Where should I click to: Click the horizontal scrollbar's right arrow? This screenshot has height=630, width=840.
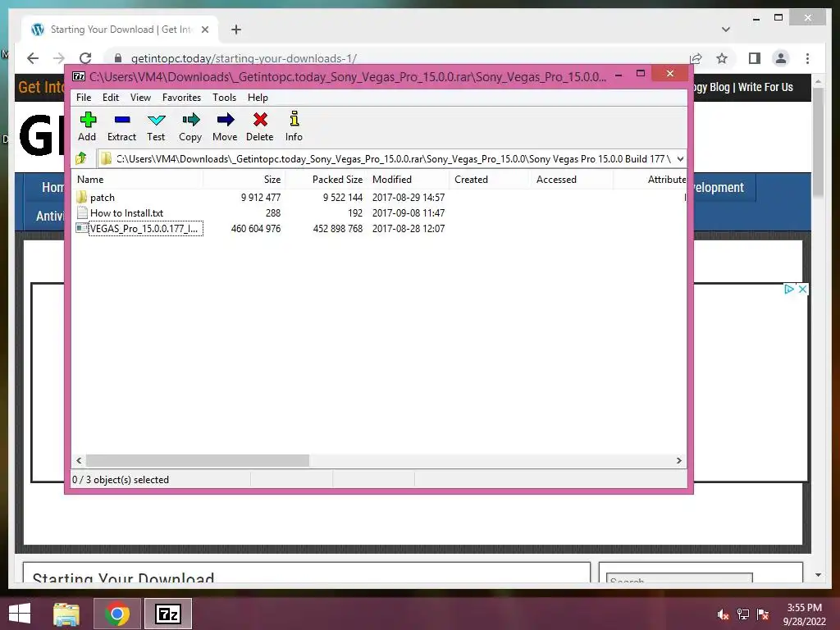tap(679, 460)
